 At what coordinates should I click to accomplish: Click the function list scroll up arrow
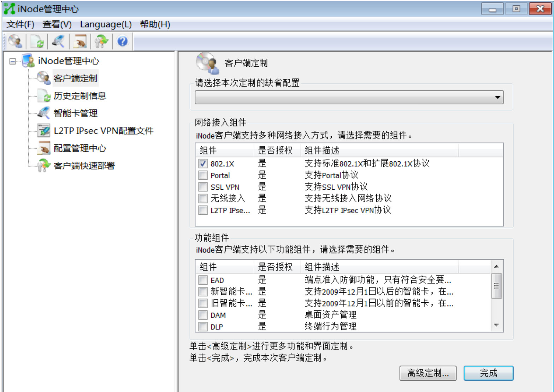click(x=496, y=266)
